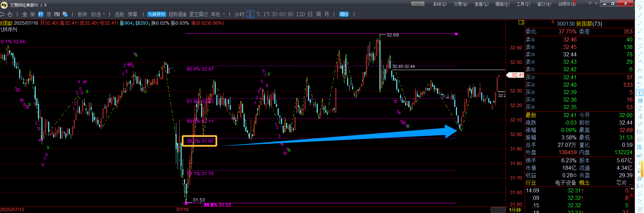
Task: Toggle the 弹幕 bullet comments
Action: click(x=132, y=14)
